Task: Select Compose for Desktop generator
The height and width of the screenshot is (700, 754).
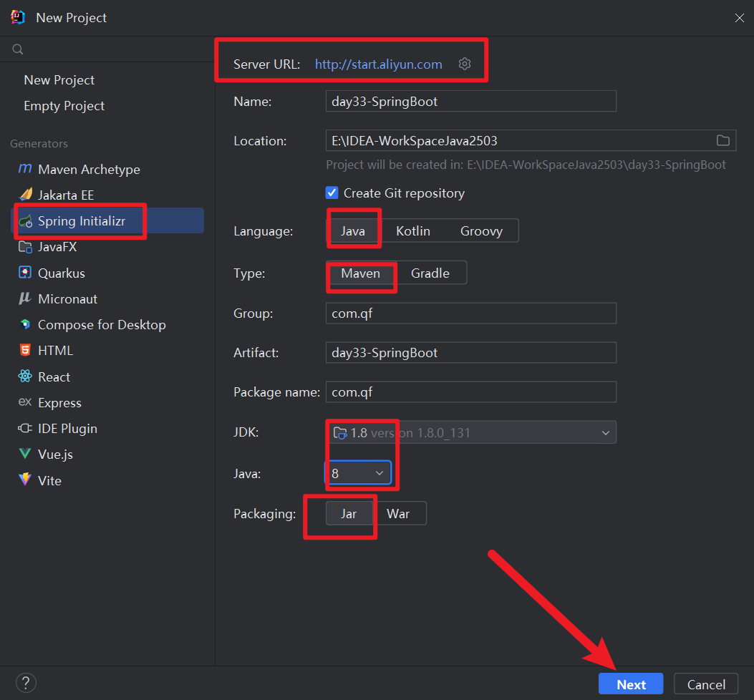Action: [x=102, y=325]
